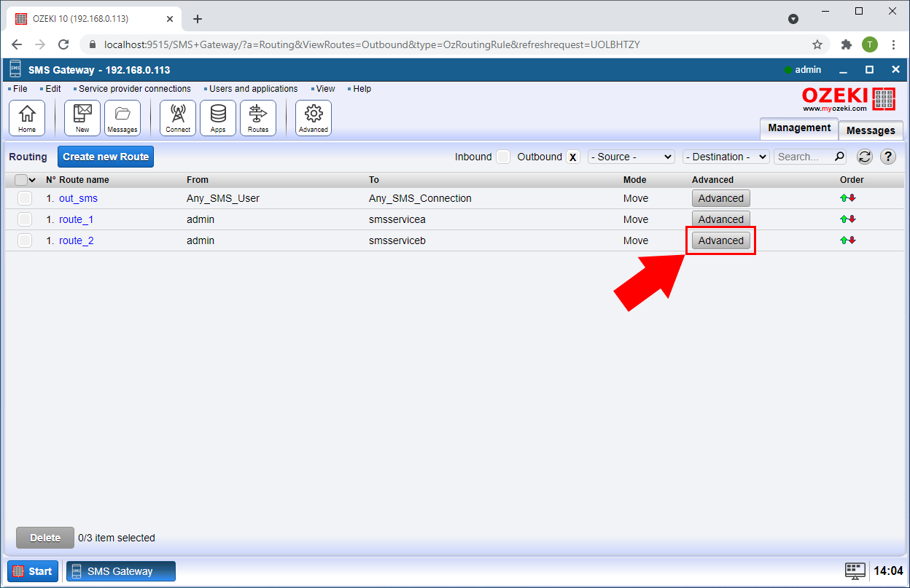Click the monitor icon in the taskbar tray
This screenshot has width=910, height=588.
click(855, 571)
